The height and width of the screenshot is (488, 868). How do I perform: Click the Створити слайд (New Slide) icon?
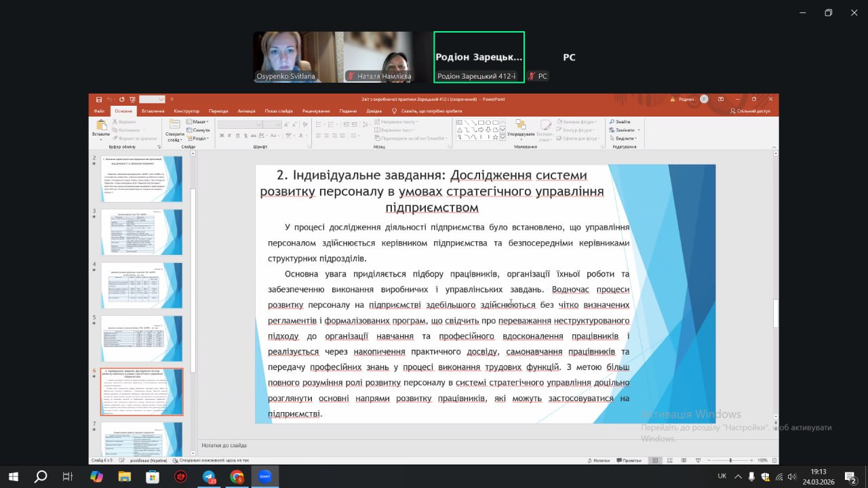(174, 125)
